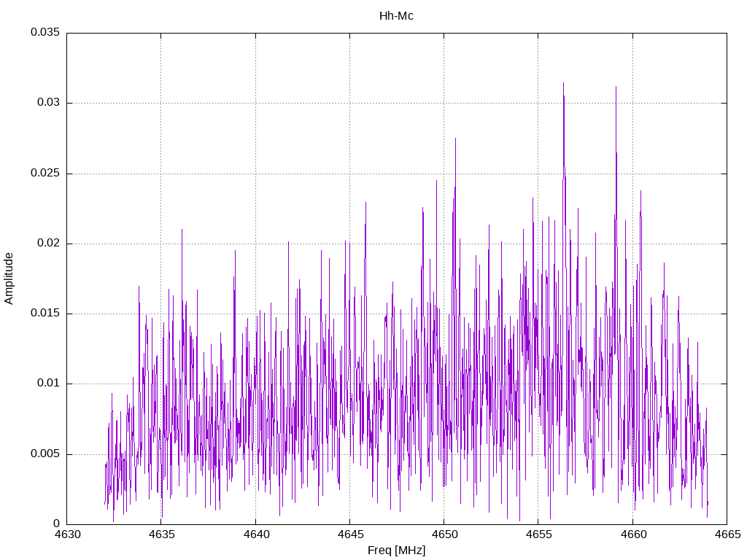This screenshot has width=747, height=560.
Task: Click the tallest spectrum peak above 0.03
Action: (563, 83)
